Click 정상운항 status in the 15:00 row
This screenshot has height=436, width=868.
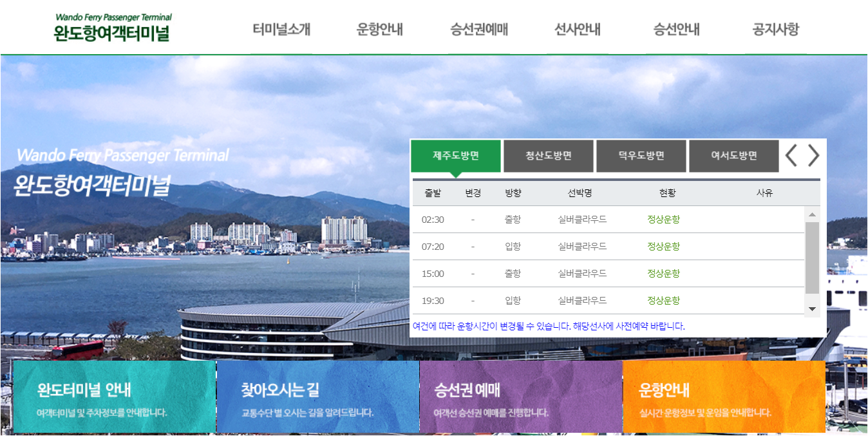(663, 274)
